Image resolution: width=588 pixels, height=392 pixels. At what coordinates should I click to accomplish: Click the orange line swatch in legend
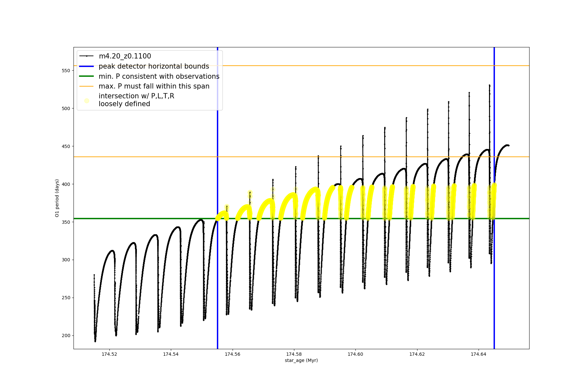87,86
